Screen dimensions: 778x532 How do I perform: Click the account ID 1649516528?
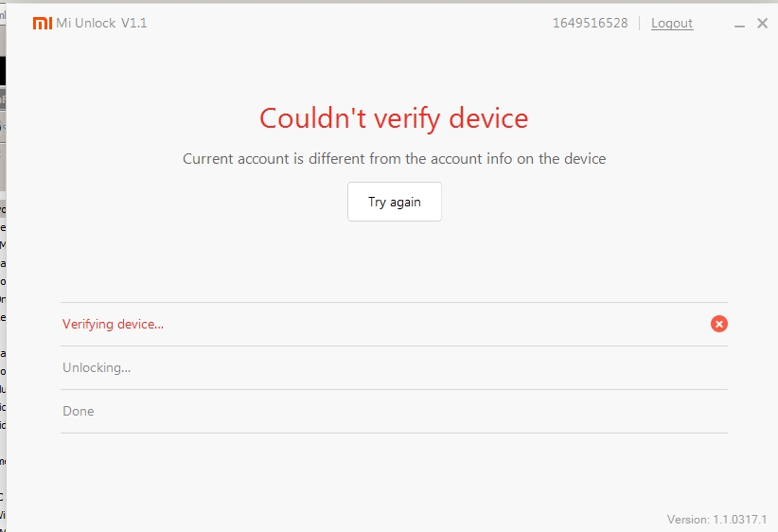(590, 24)
